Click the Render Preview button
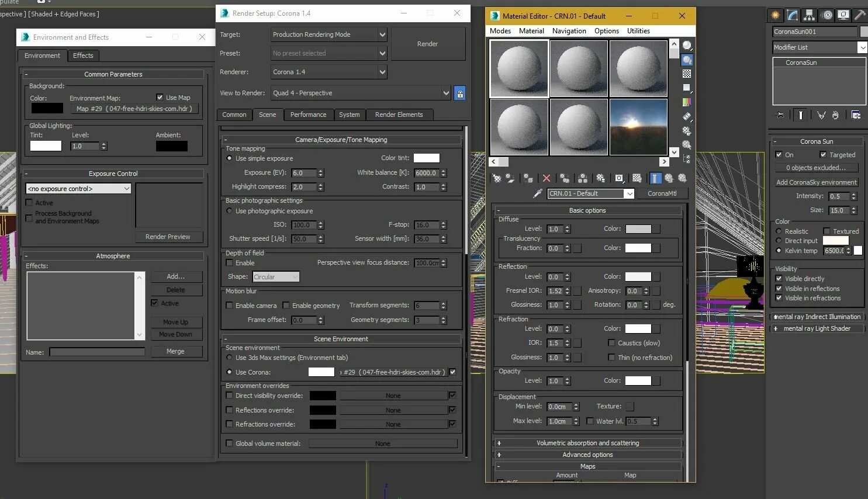868x499 pixels. 168,237
